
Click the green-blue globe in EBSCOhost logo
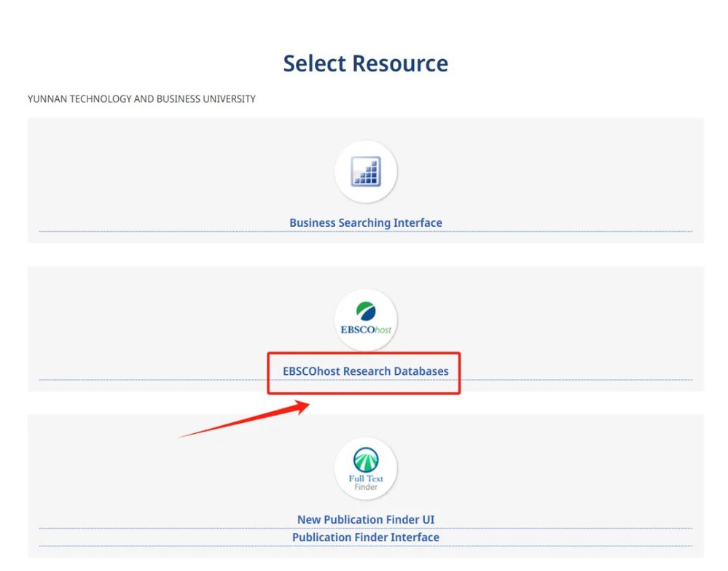pyautogui.click(x=366, y=312)
